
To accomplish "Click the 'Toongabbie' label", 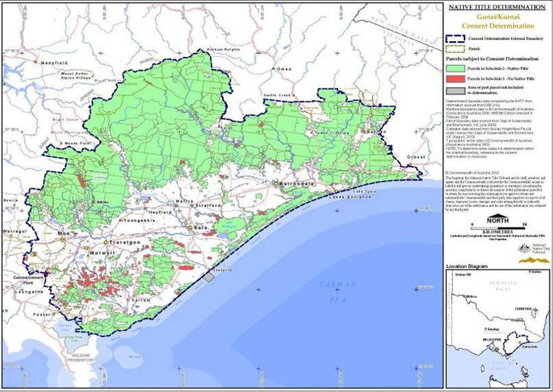I will click(x=139, y=220).
